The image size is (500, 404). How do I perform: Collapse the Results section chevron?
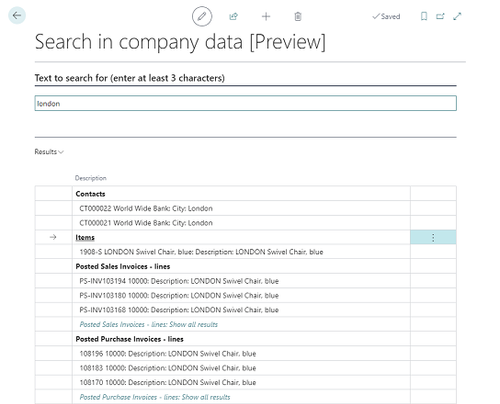click(x=61, y=152)
